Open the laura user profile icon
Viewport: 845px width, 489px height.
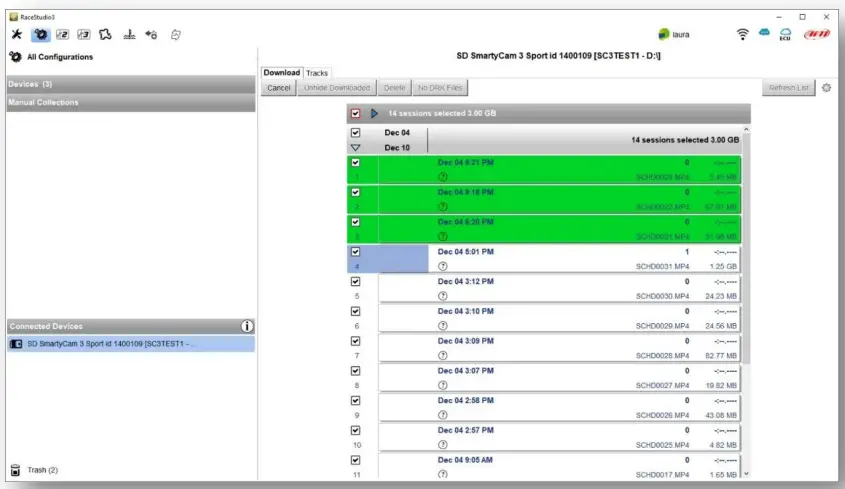pyautogui.click(x=663, y=35)
